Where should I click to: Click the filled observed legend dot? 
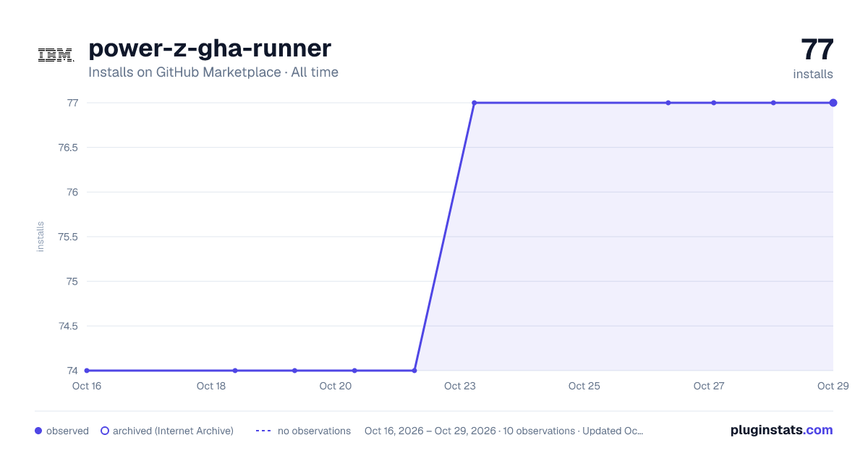38,431
